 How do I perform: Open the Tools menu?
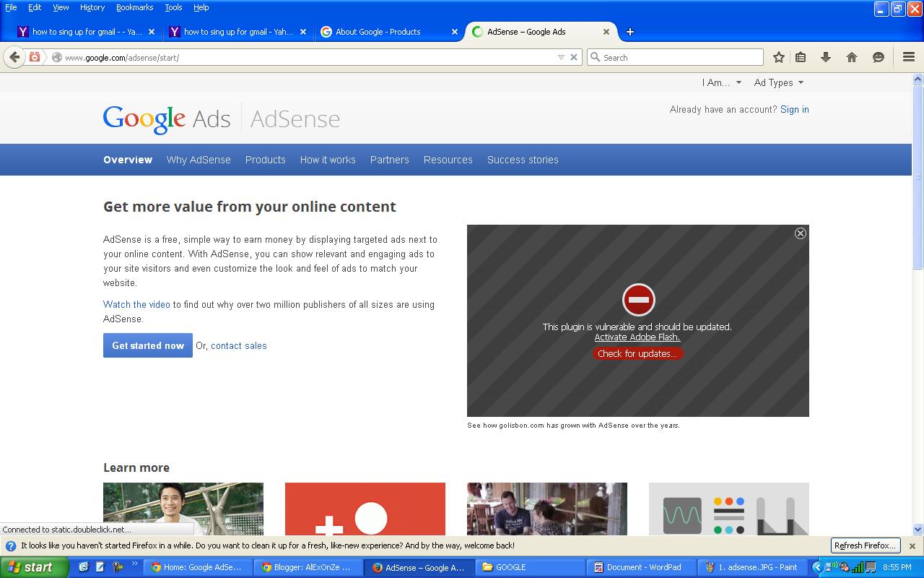point(173,7)
